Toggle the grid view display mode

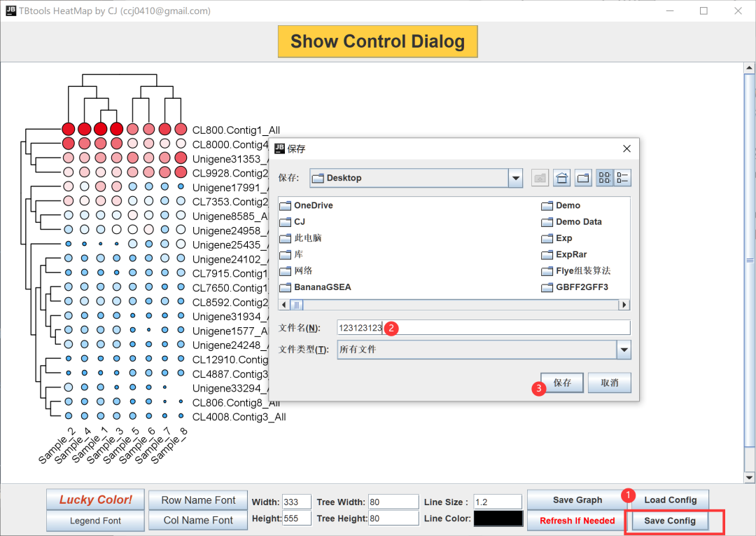[x=604, y=177]
